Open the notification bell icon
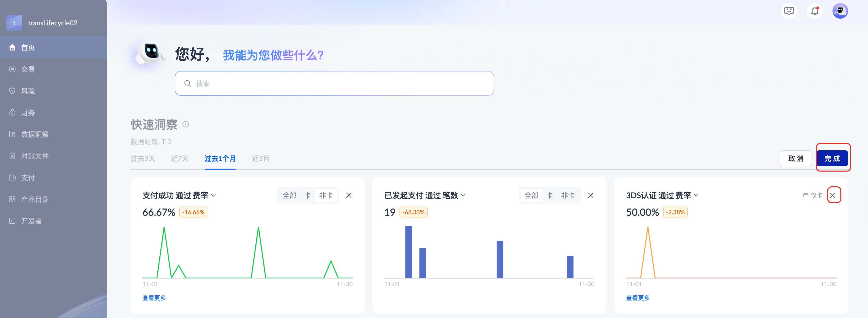 [x=814, y=11]
